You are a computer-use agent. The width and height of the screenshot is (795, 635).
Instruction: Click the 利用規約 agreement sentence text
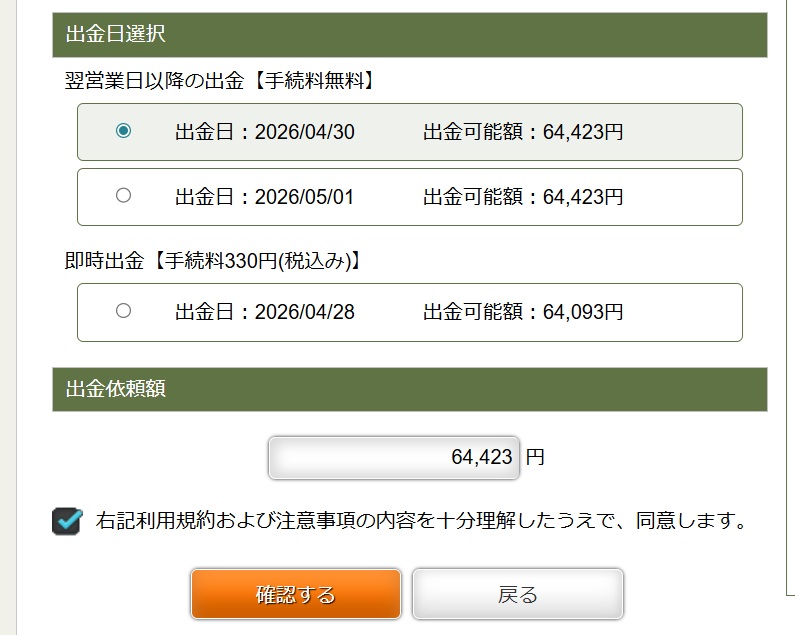pos(421,521)
